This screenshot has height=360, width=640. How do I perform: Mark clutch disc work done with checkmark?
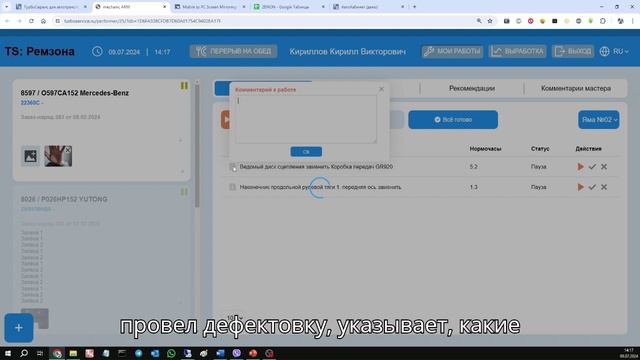coord(592,167)
